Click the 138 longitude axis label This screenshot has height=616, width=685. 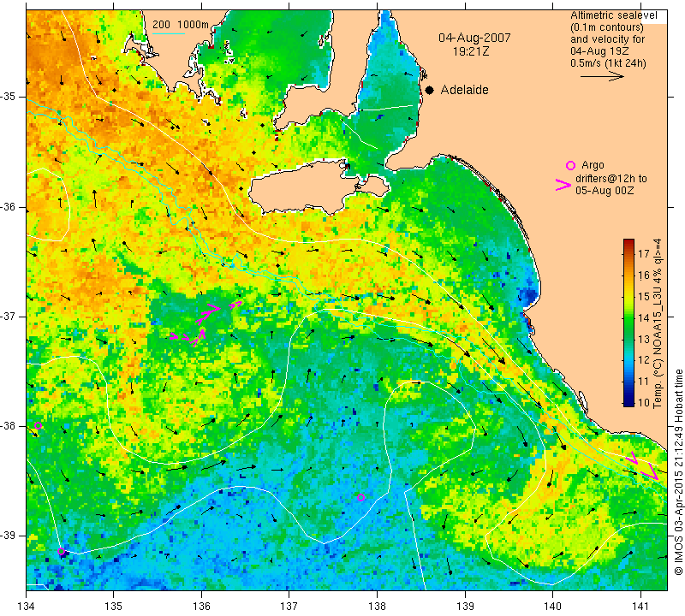(x=377, y=607)
